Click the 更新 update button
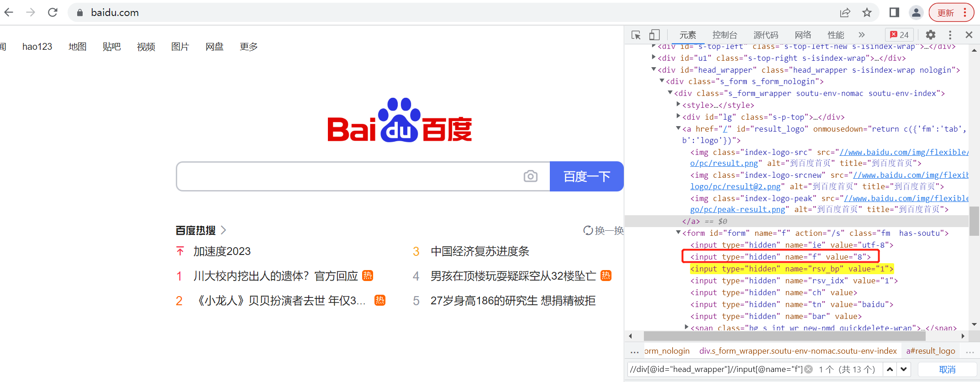The image size is (980, 382). coord(952,13)
